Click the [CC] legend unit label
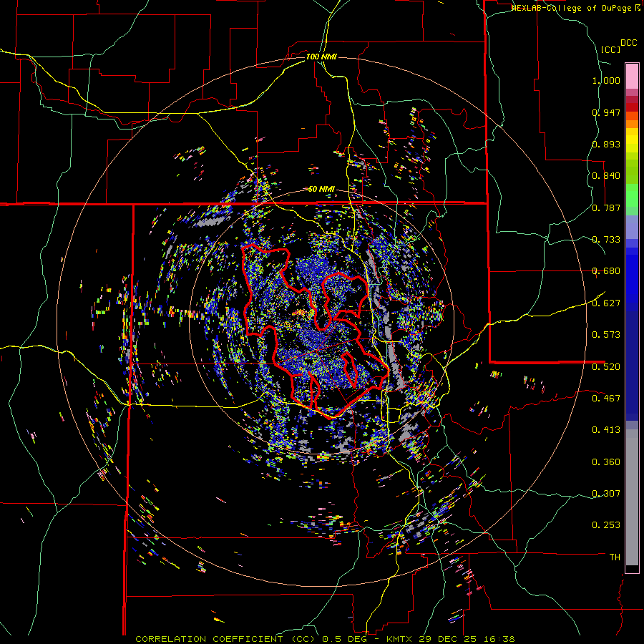The image size is (644, 644). point(611,49)
